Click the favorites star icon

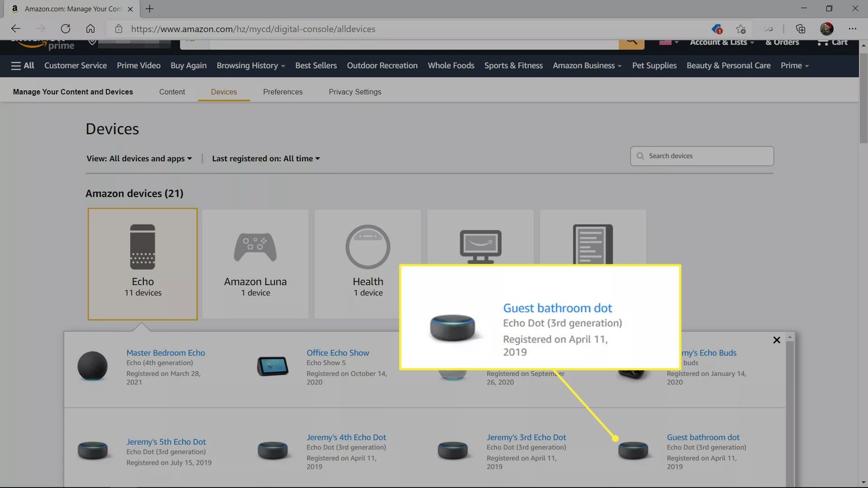pyautogui.click(x=741, y=29)
